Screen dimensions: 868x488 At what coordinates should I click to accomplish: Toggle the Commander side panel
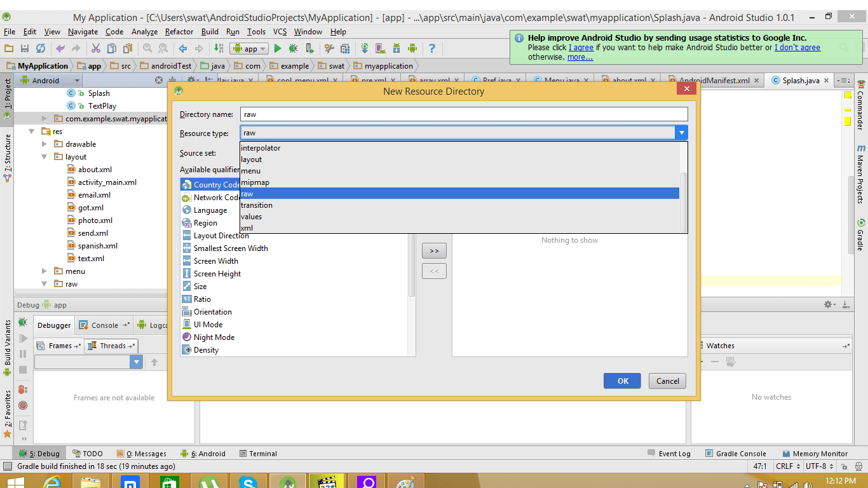[x=861, y=106]
